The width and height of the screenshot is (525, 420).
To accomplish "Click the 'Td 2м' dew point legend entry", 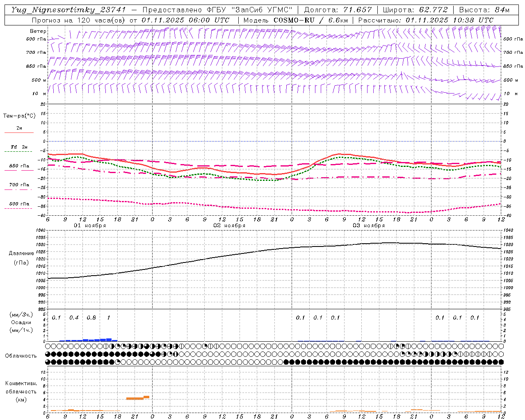I will click(x=19, y=147).
